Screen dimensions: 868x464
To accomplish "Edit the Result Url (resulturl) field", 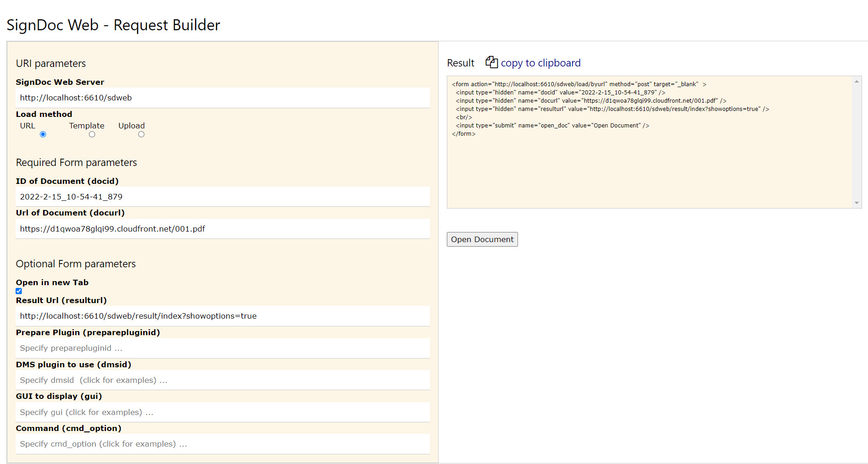I will (223, 316).
